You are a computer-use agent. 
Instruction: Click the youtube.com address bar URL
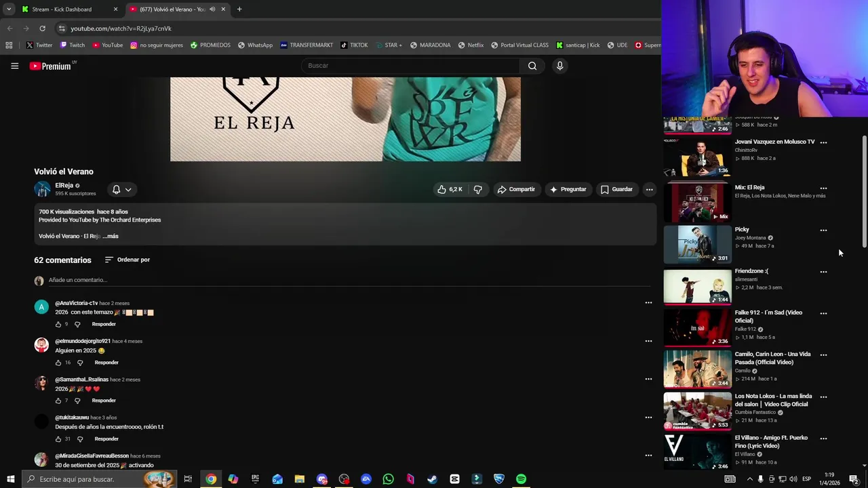click(x=121, y=28)
